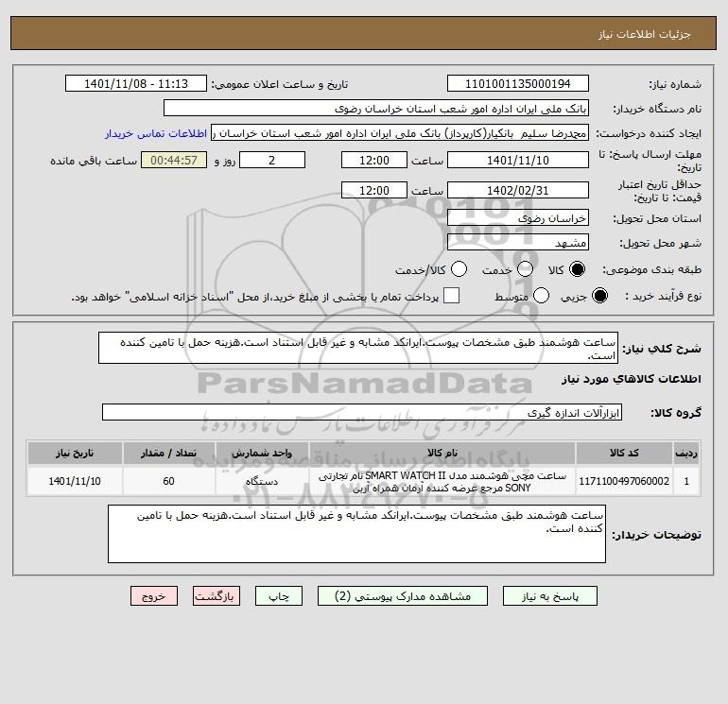Toggle the Islamic treasury payment checkbox
Viewport: 728px width, 704px height.
451,296
